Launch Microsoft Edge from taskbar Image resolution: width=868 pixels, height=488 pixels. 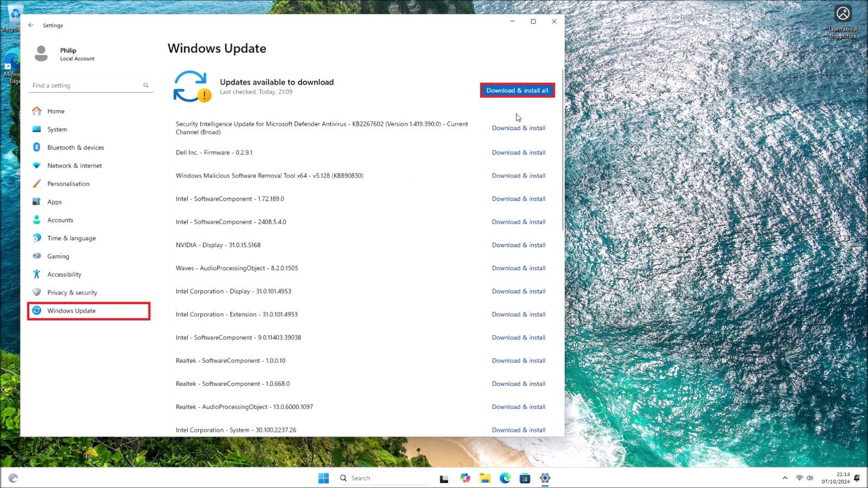click(x=505, y=478)
